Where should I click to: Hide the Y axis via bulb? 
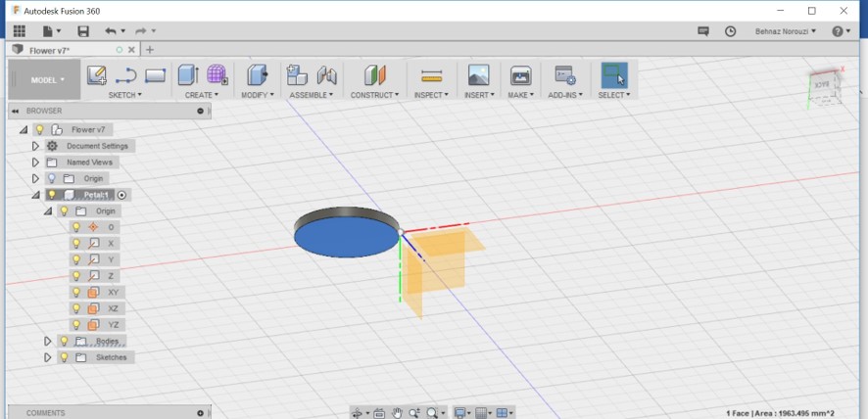click(76, 259)
